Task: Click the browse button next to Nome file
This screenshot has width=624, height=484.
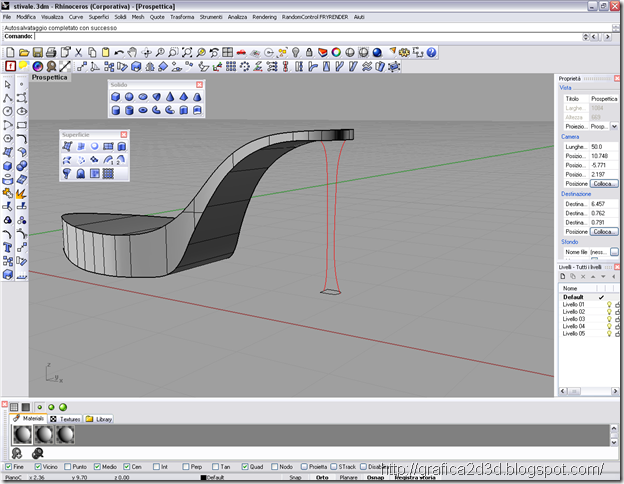Action: click(614, 252)
